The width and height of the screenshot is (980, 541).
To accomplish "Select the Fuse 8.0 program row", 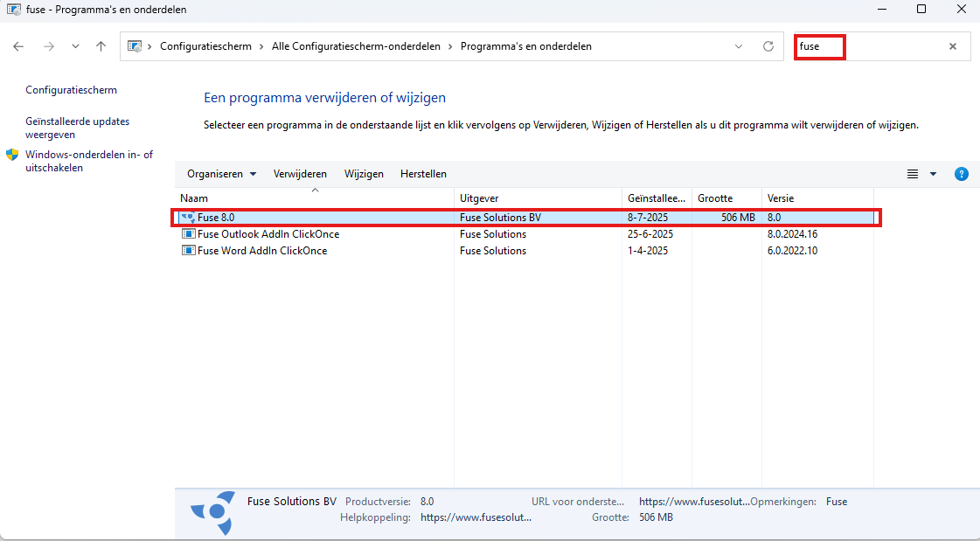I will pyautogui.click(x=525, y=218).
